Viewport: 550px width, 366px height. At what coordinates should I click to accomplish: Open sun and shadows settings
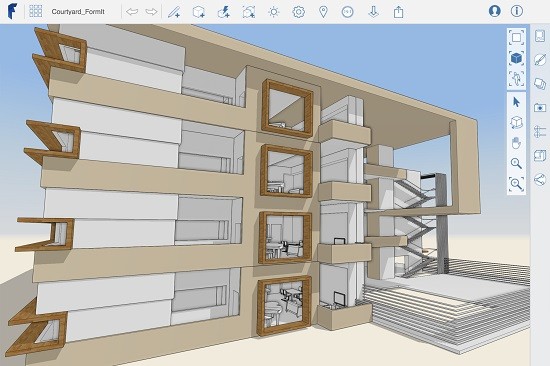pyautogui.click(x=274, y=12)
